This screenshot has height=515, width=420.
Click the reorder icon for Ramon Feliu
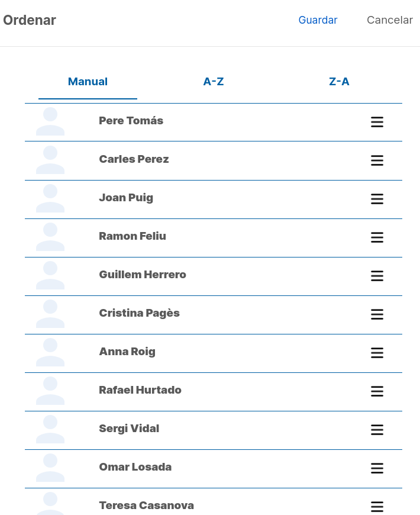pos(377,237)
